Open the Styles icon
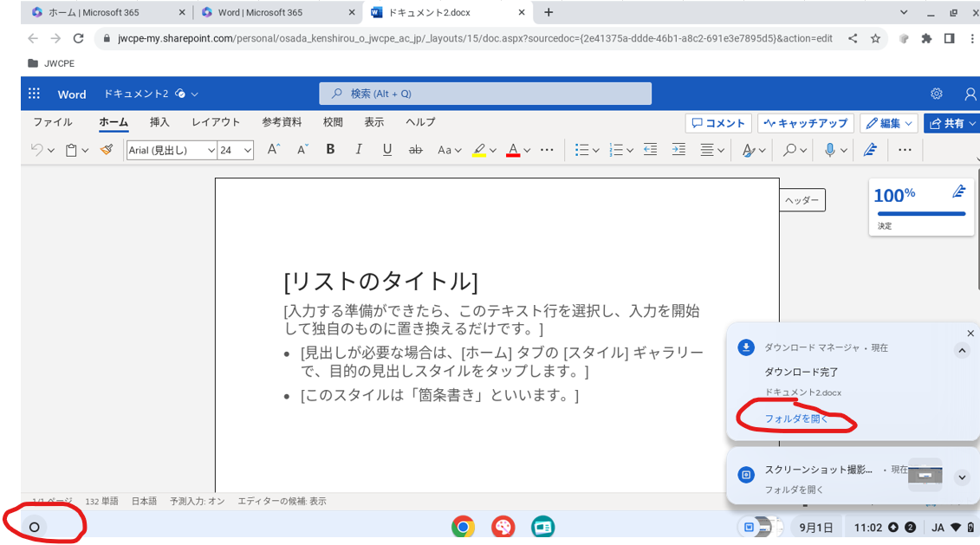The image size is (980, 545). coord(748,150)
